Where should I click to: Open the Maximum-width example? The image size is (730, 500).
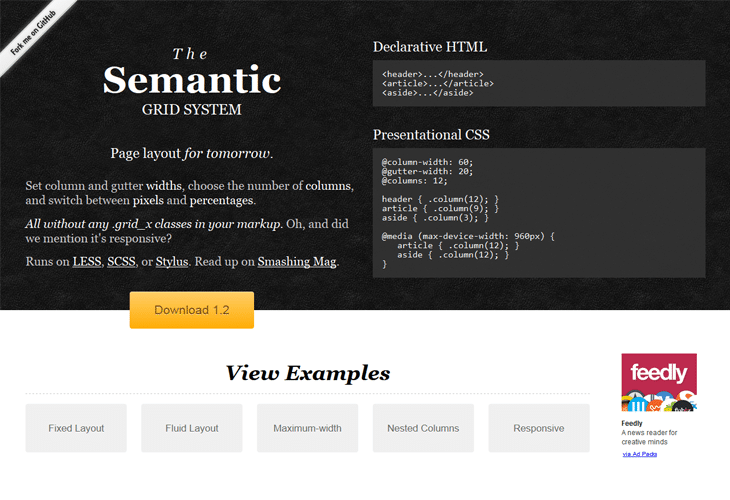coord(307,428)
